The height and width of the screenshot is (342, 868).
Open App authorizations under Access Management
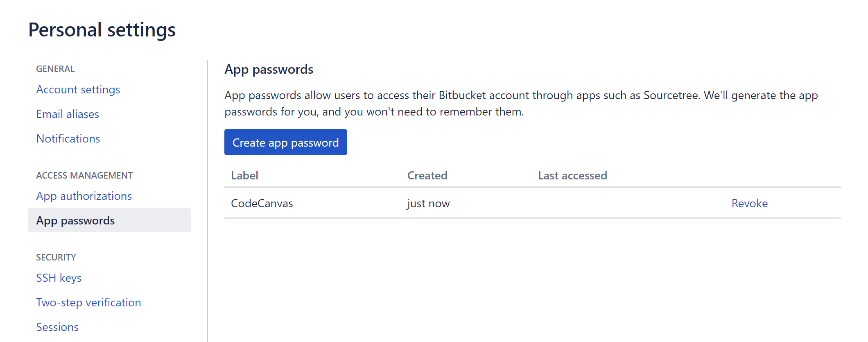[x=84, y=196]
